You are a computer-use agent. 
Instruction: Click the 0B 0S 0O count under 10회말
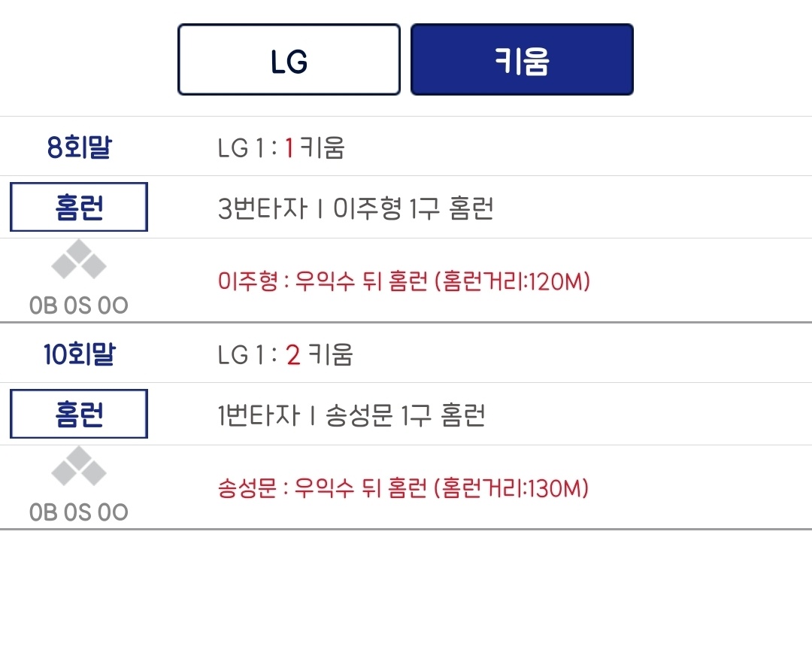tap(78, 512)
